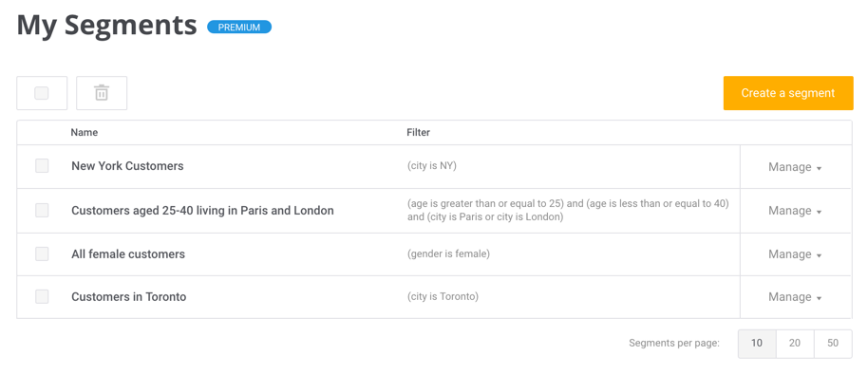
Task: Click the PREMIUM badge
Action: (x=239, y=28)
